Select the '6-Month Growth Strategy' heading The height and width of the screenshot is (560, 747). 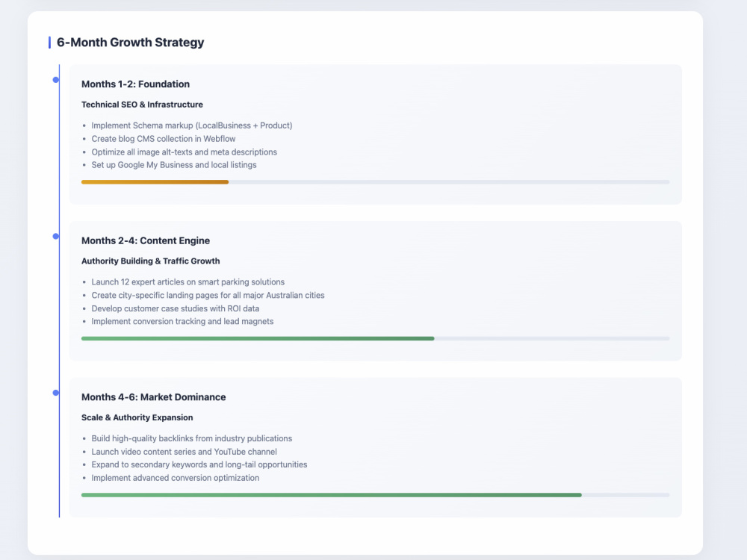pyautogui.click(x=130, y=43)
